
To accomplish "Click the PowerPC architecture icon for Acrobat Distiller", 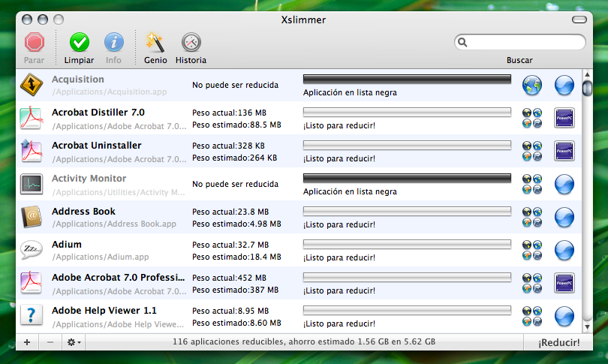I will click(x=564, y=118).
